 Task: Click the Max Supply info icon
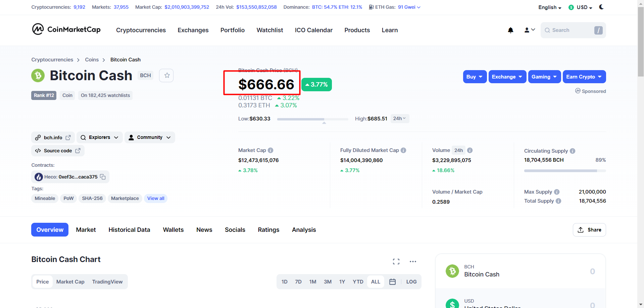click(x=557, y=192)
